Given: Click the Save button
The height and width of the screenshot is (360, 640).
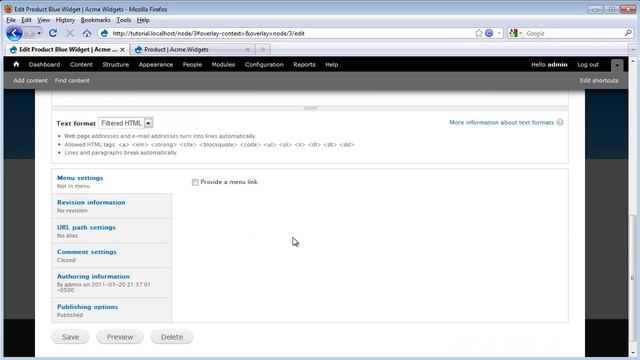Looking at the screenshot, I should pyautogui.click(x=70, y=337).
